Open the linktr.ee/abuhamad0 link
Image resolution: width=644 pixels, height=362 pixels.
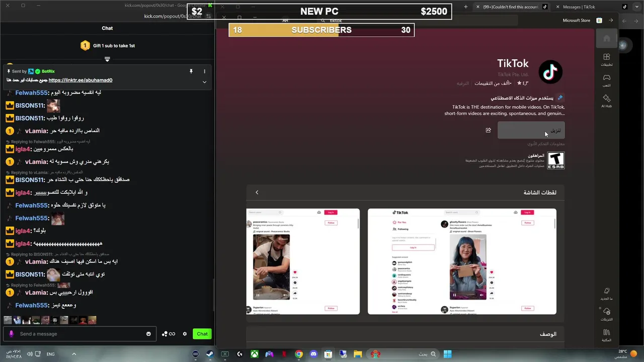click(x=80, y=80)
